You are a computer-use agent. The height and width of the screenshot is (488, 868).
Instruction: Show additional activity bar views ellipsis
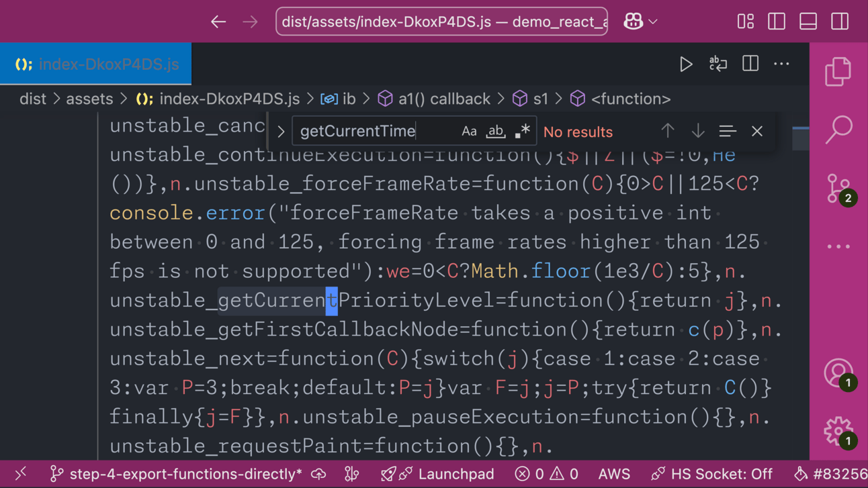pos(838,246)
